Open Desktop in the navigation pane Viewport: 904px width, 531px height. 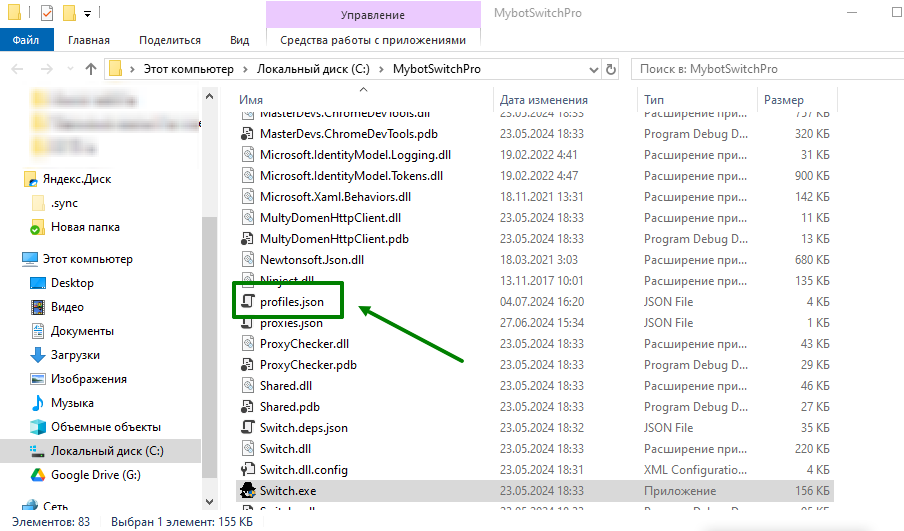(72, 283)
